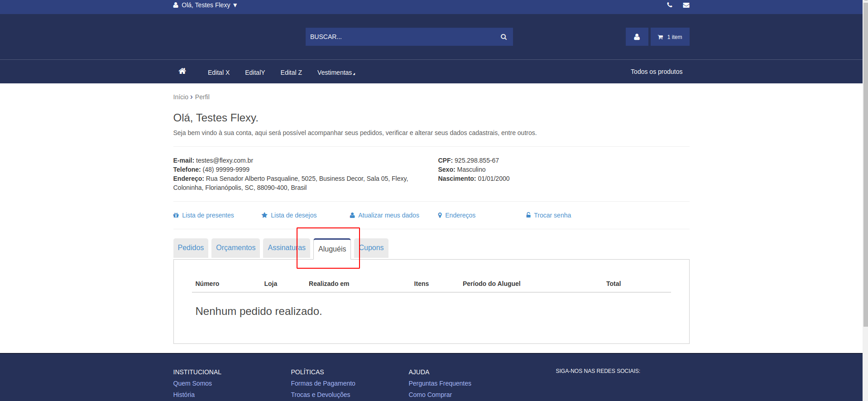Click the 'Total' column header
Screen dimensions: 868x401
pos(614,284)
